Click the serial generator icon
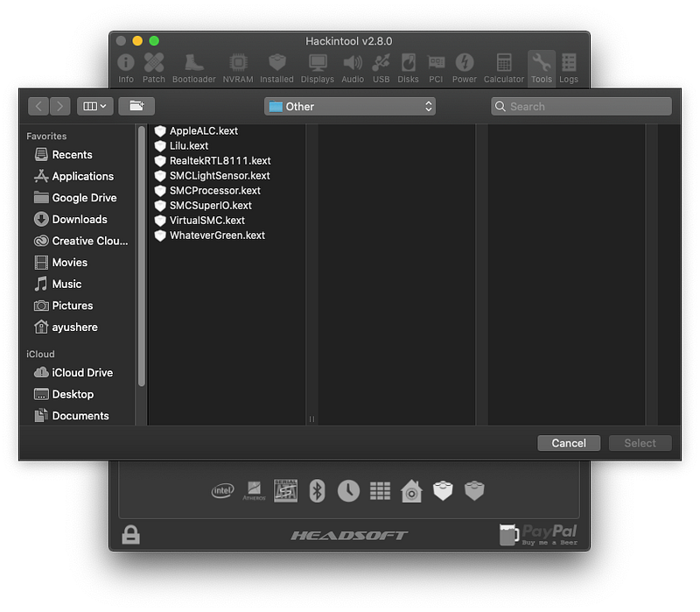Viewport: 700px width, 612px height. [x=286, y=491]
